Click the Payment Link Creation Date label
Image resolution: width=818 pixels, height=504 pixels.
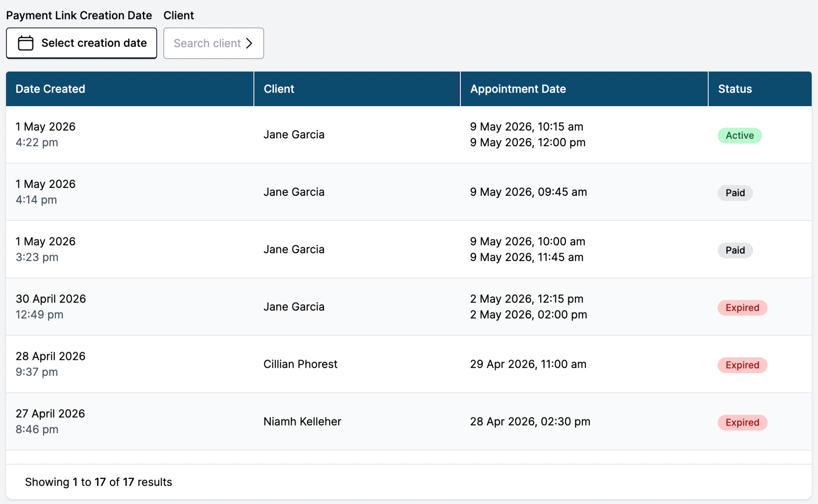79,15
